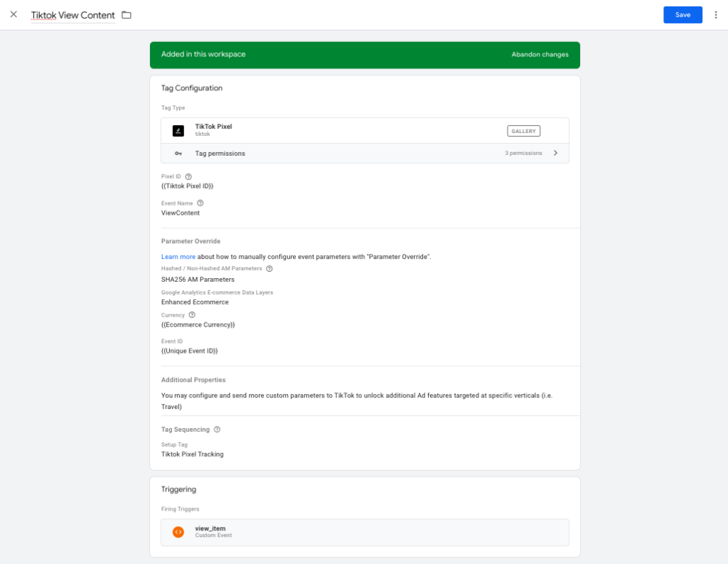
Task: Click the orange view_item trigger icon
Action: click(178, 532)
